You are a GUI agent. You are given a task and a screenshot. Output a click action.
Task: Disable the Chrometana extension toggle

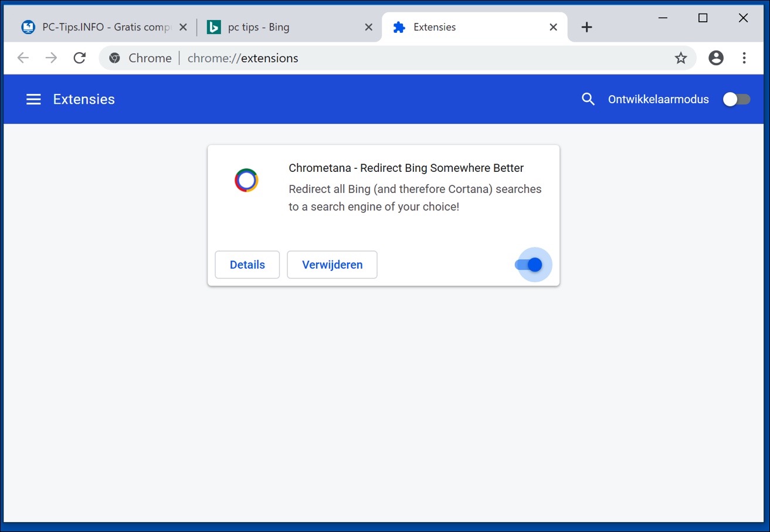529,265
